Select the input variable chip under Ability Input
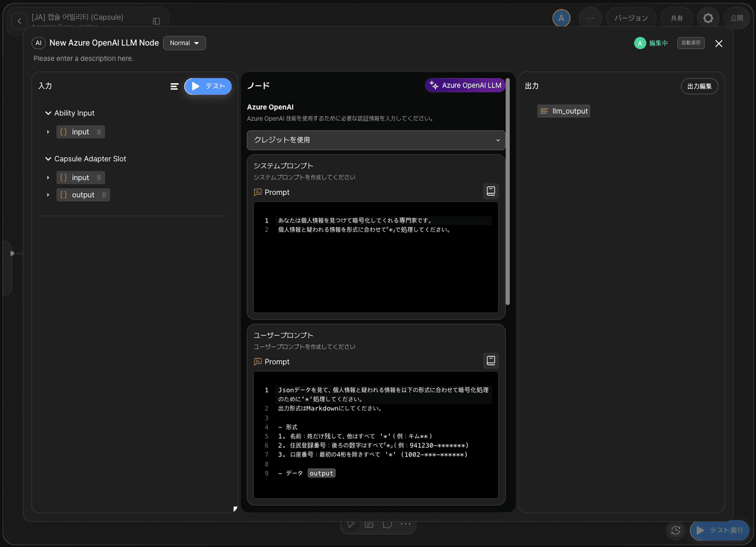Screen dimensions: 756x547 click(80, 132)
